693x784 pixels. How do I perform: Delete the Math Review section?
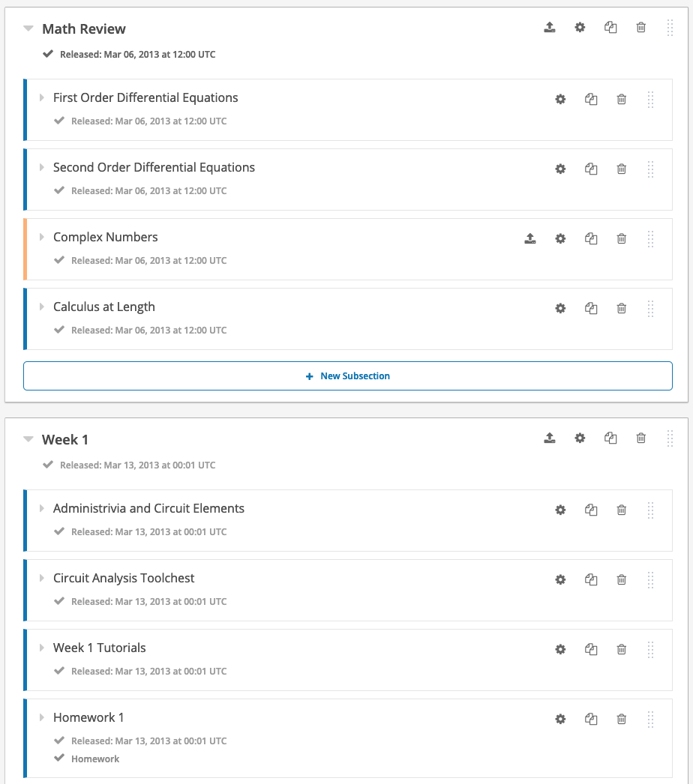[641, 28]
